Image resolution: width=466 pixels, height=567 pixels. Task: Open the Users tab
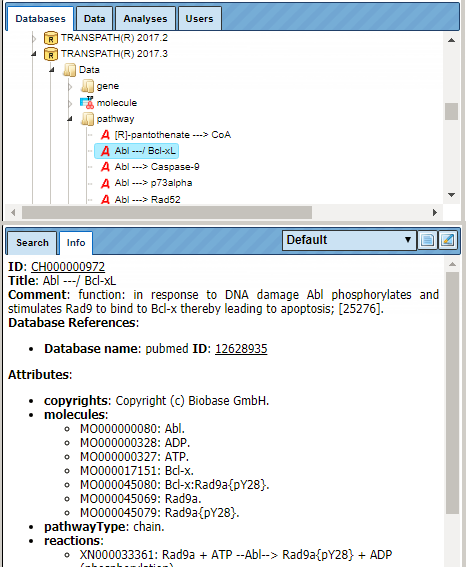pyautogui.click(x=200, y=19)
